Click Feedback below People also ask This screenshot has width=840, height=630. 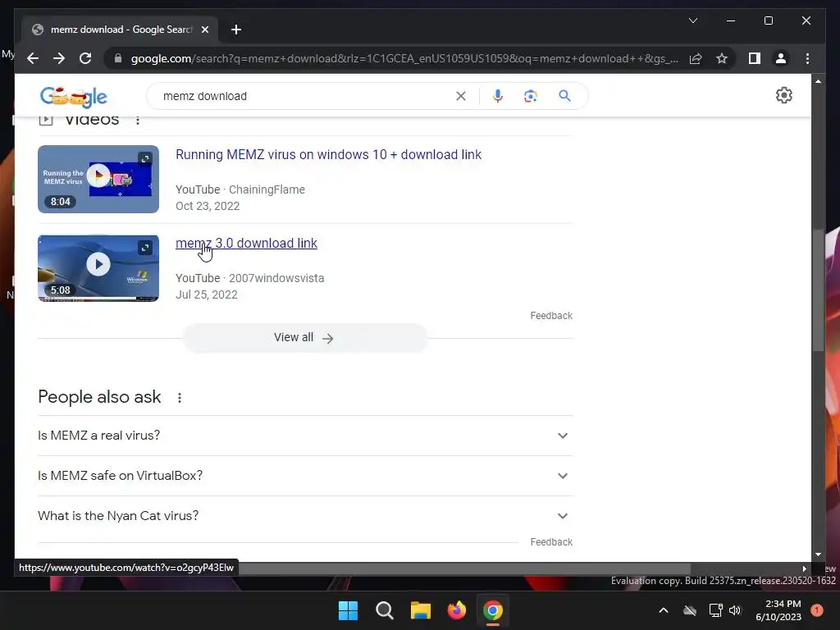click(x=551, y=542)
